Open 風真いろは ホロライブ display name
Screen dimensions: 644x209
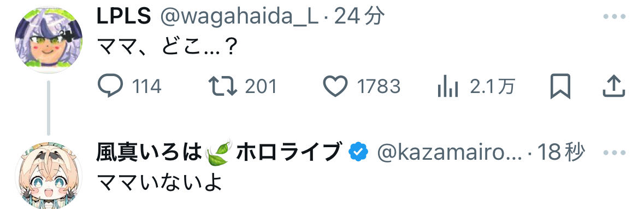click(220, 152)
